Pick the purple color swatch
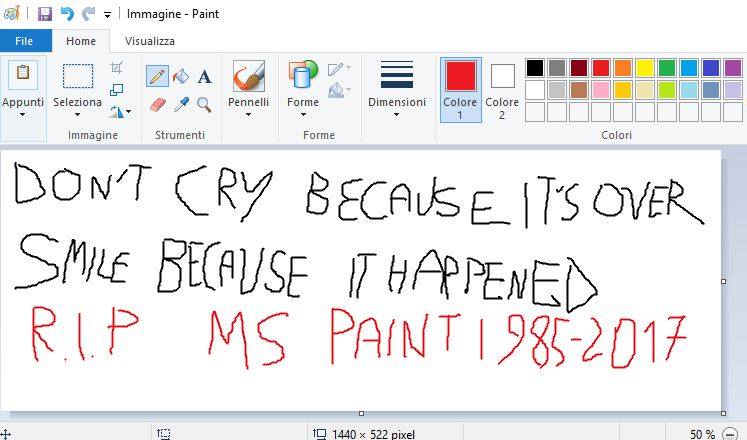 pos(733,68)
